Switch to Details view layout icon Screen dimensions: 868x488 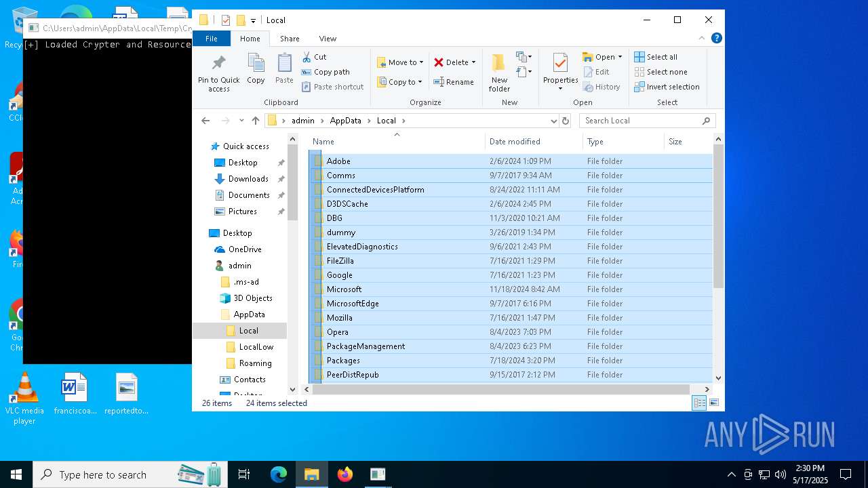(x=699, y=403)
